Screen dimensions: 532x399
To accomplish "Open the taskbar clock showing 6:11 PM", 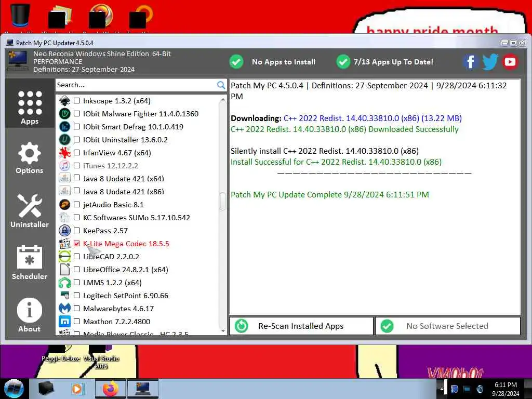I will point(506,389).
